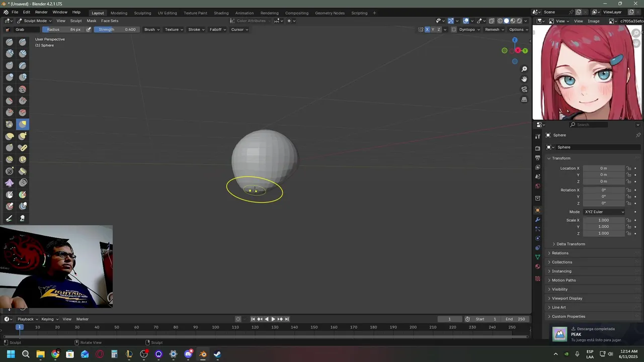This screenshot has width=644, height=362.
Task: Open the Falloff dropdown
Action: pyautogui.click(x=218, y=30)
